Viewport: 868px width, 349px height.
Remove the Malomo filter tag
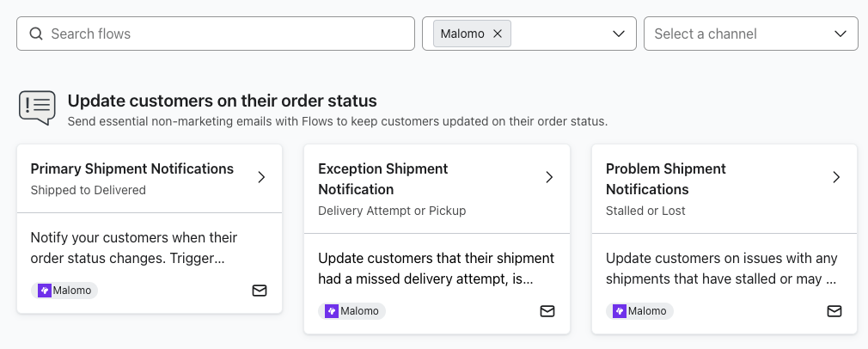(x=498, y=34)
